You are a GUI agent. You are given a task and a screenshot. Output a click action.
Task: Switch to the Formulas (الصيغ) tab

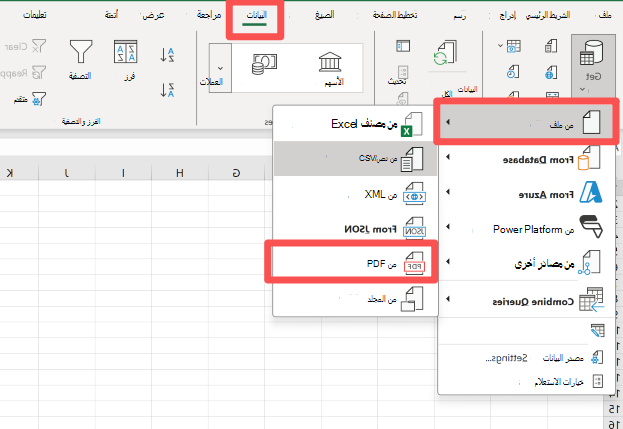pyautogui.click(x=325, y=15)
